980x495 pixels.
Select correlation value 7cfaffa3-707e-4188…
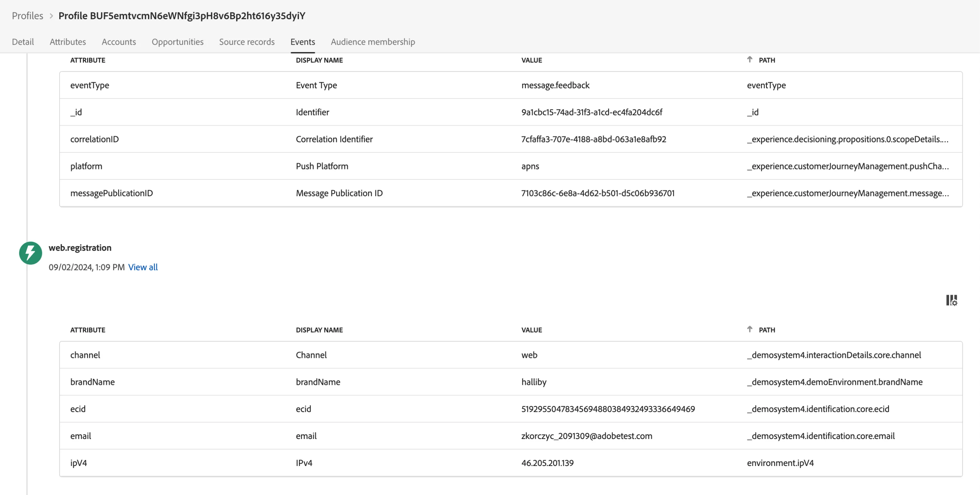point(593,139)
